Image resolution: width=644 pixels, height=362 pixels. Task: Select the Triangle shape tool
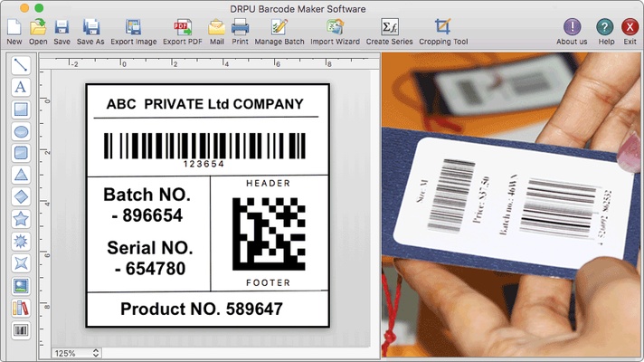(x=21, y=175)
